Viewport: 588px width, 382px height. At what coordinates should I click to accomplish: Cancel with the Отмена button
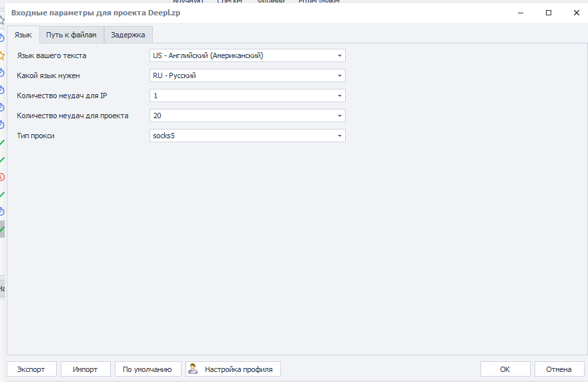(x=559, y=369)
